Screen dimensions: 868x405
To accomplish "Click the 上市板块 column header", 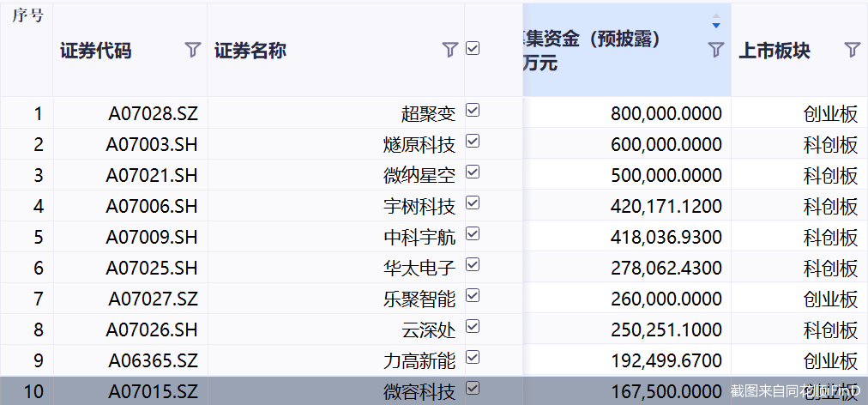I will [x=774, y=51].
